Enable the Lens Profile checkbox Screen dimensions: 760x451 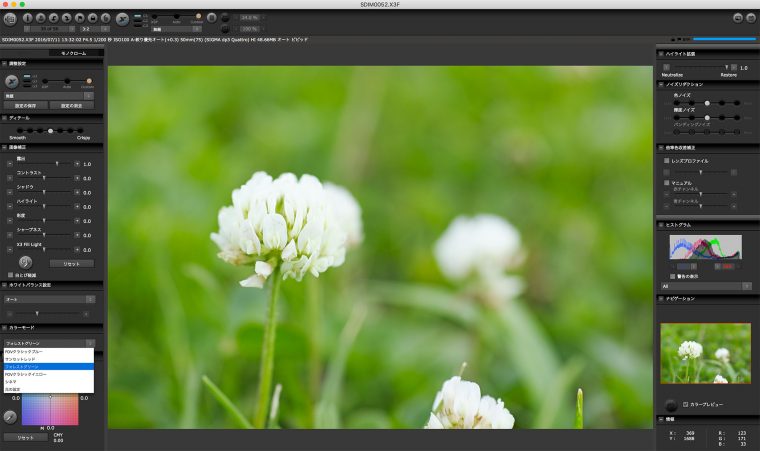666,161
